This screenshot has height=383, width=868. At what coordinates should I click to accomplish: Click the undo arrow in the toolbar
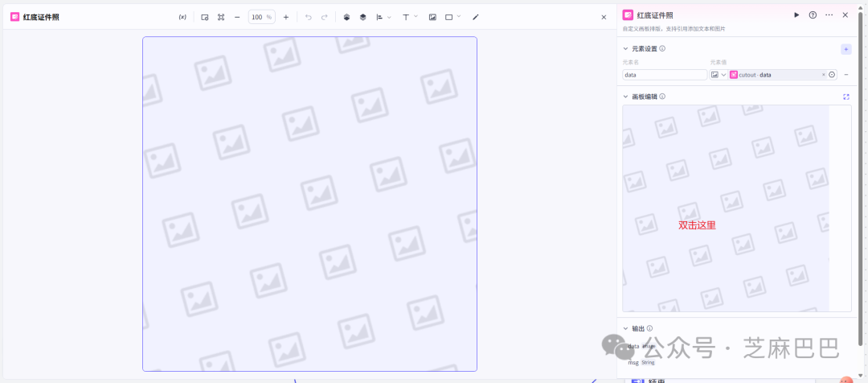coord(309,17)
